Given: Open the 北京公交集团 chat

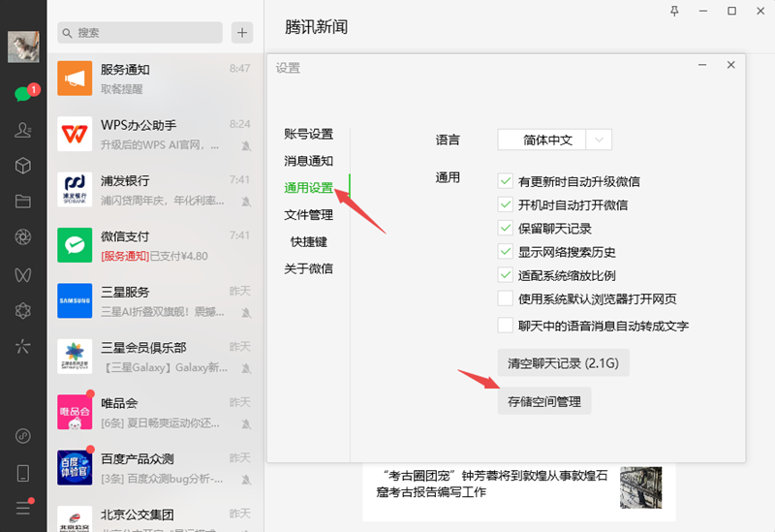Looking at the screenshot, I should coord(155,517).
